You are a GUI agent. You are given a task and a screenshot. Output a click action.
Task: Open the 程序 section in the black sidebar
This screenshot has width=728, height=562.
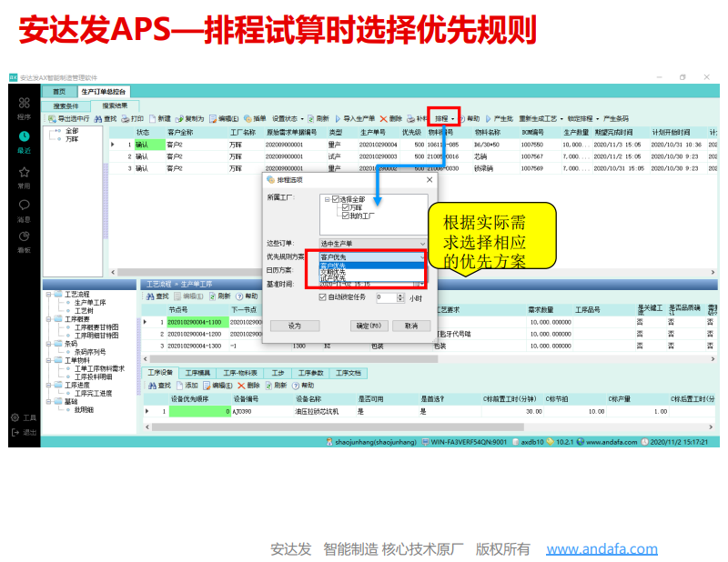(x=25, y=108)
